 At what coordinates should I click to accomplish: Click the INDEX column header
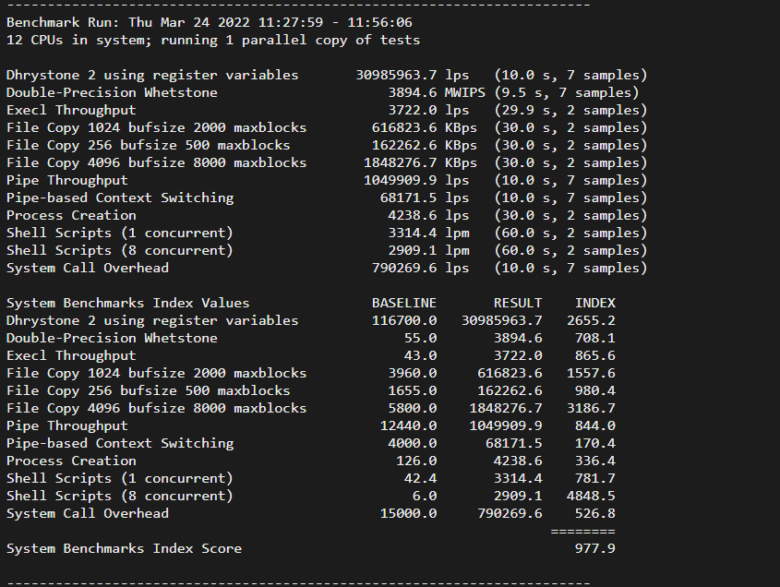(595, 303)
